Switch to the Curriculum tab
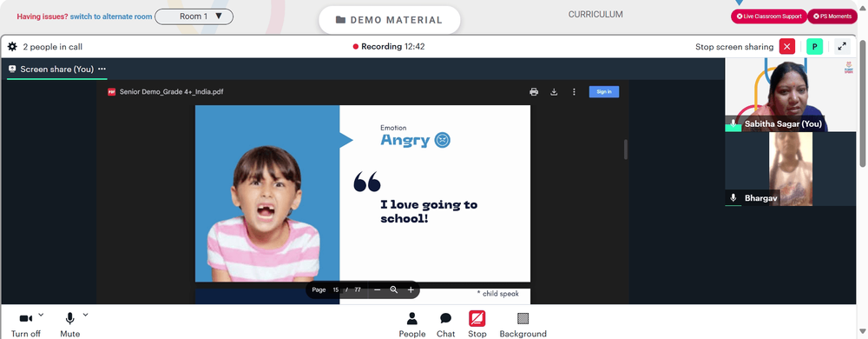The width and height of the screenshot is (868, 339). pos(595,15)
